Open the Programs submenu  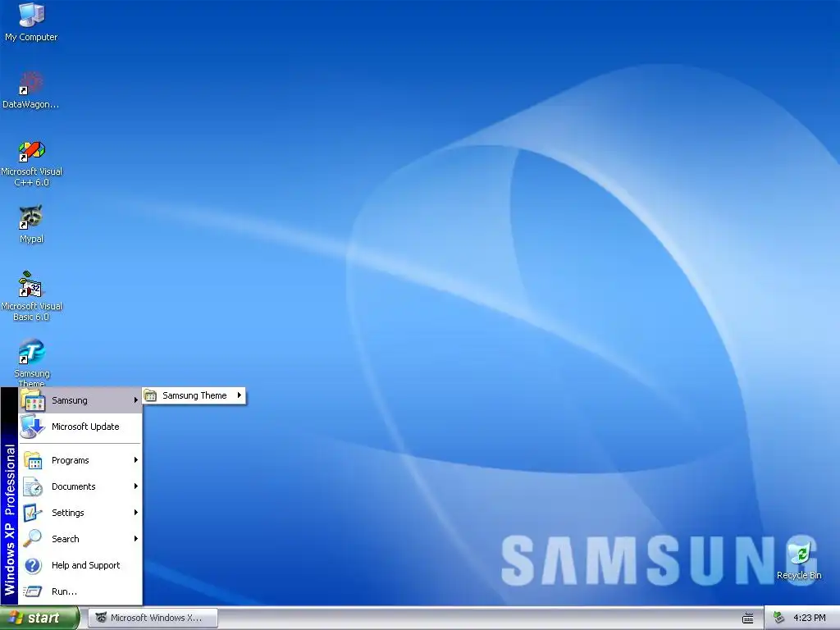(x=80, y=460)
